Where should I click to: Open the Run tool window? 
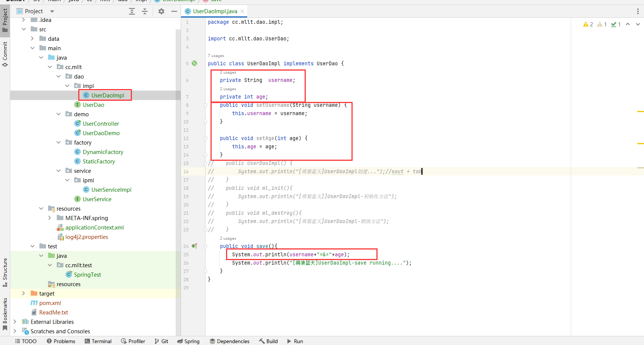[x=295, y=341]
